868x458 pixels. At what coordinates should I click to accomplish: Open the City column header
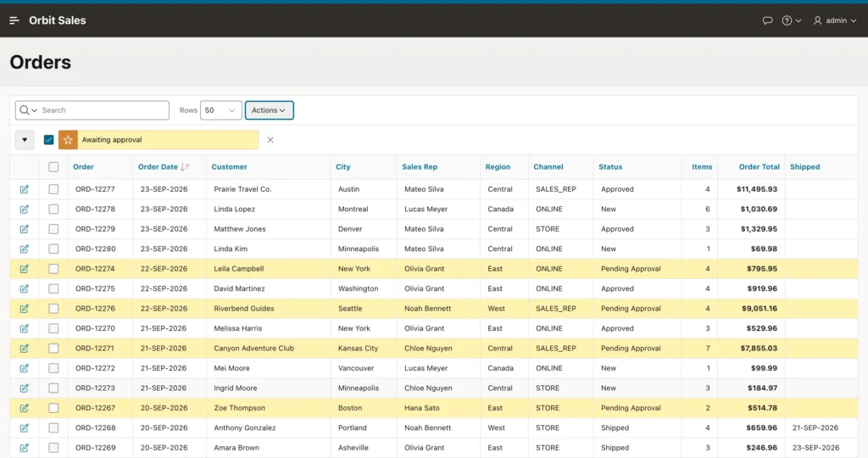tap(343, 167)
